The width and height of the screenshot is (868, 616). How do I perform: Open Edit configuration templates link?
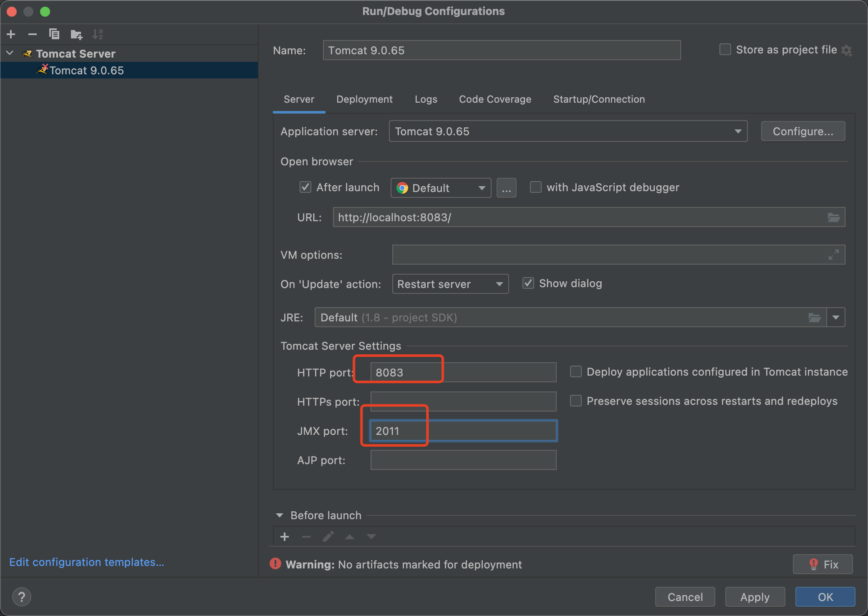pyautogui.click(x=87, y=562)
